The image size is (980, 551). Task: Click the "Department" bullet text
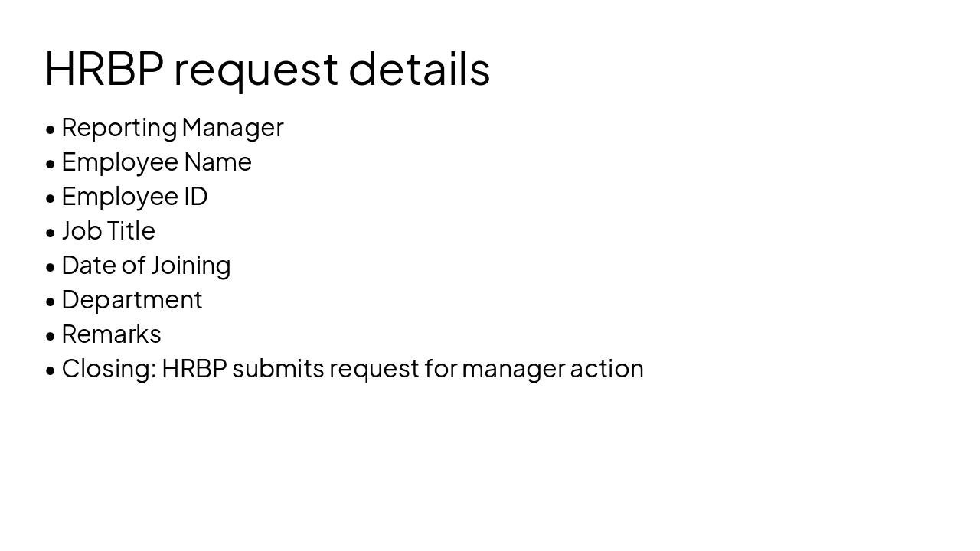pyautogui.click(x=132, y=299)
